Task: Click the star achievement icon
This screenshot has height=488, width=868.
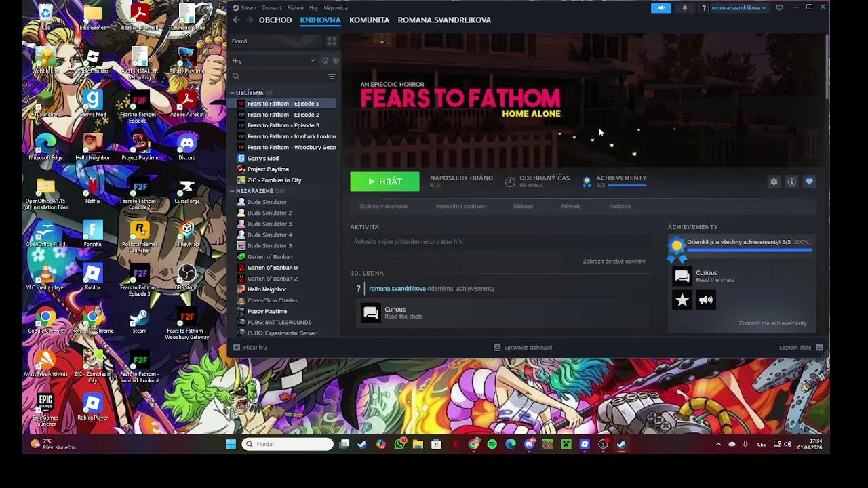Action: tap(682, 300)
